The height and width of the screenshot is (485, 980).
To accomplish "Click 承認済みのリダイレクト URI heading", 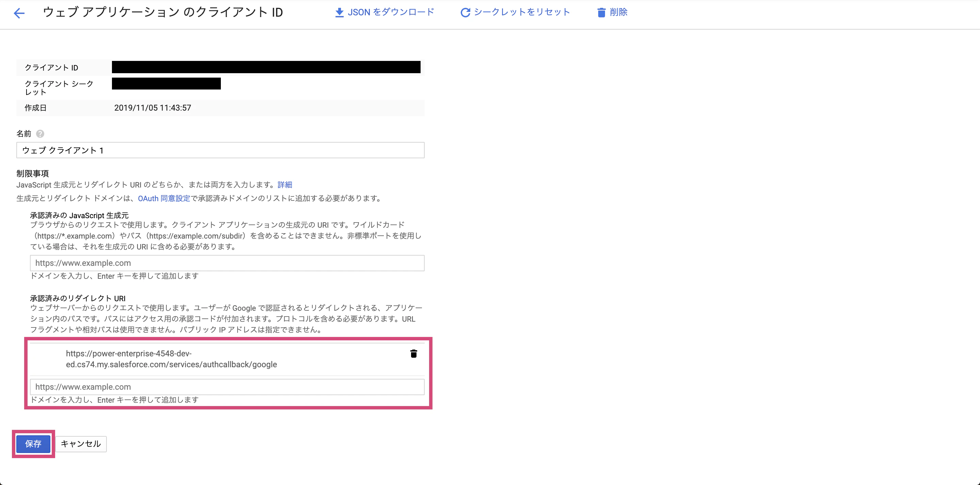I will coord(78,298).
